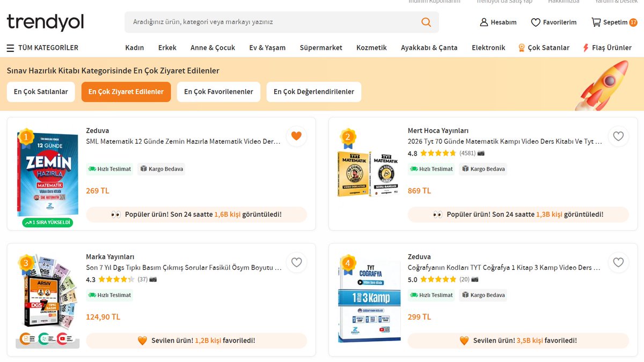Click the 869 TL price
This screenshot has height=362, width=644.
(x=419, y=191)
